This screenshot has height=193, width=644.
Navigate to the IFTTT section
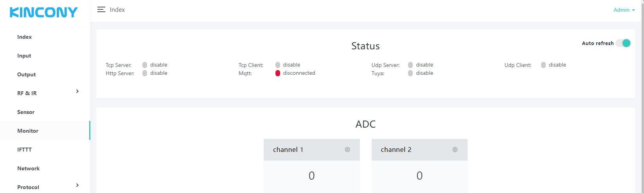click(x=24, y=150)
